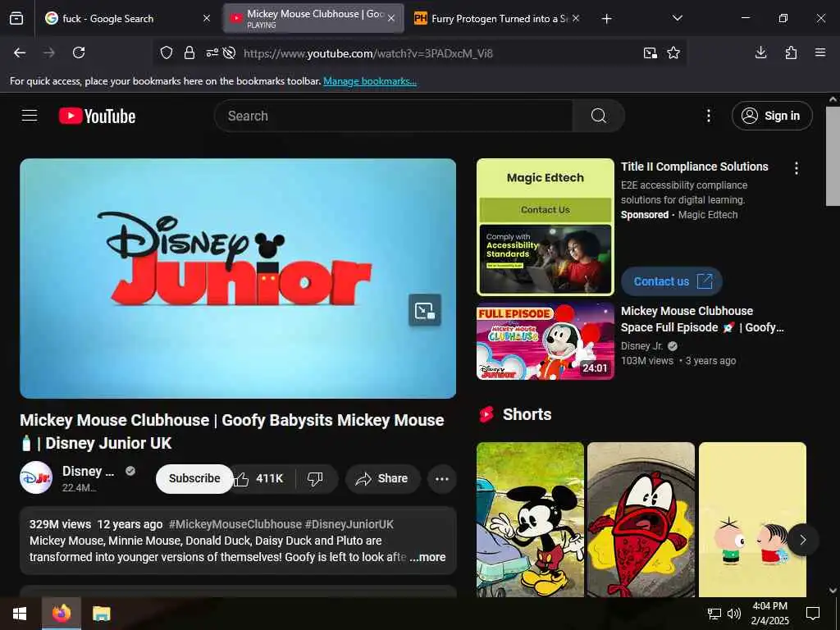The width and height of the screenshot is (840, 630).
Task: Open network status tray icon
Action: click(714, 614)
